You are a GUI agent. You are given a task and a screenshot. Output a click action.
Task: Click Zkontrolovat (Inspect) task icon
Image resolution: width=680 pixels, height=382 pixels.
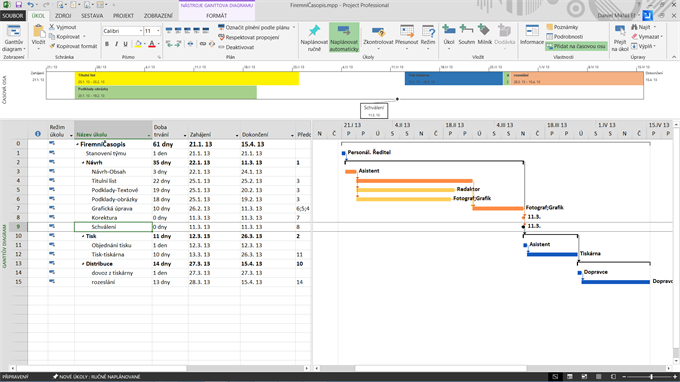coord(378,33)
